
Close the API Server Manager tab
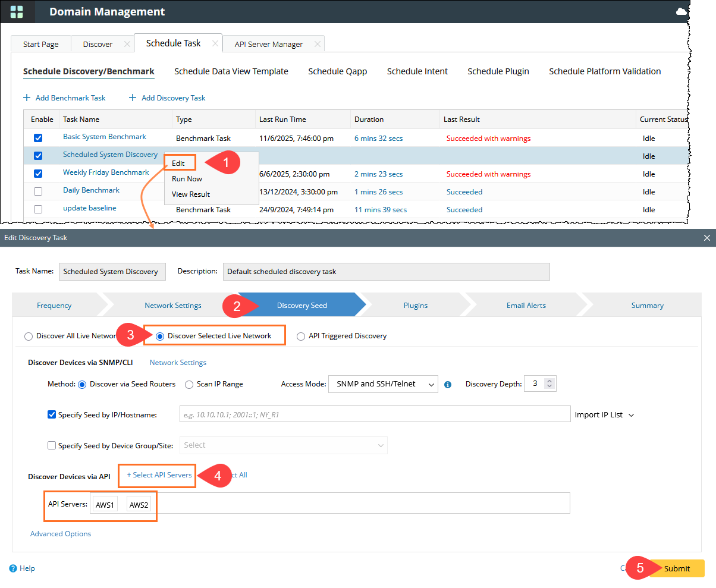[x=317, y=44]
